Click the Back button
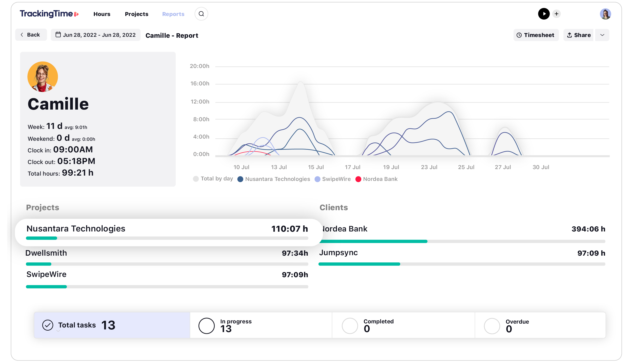 point(30,35)
